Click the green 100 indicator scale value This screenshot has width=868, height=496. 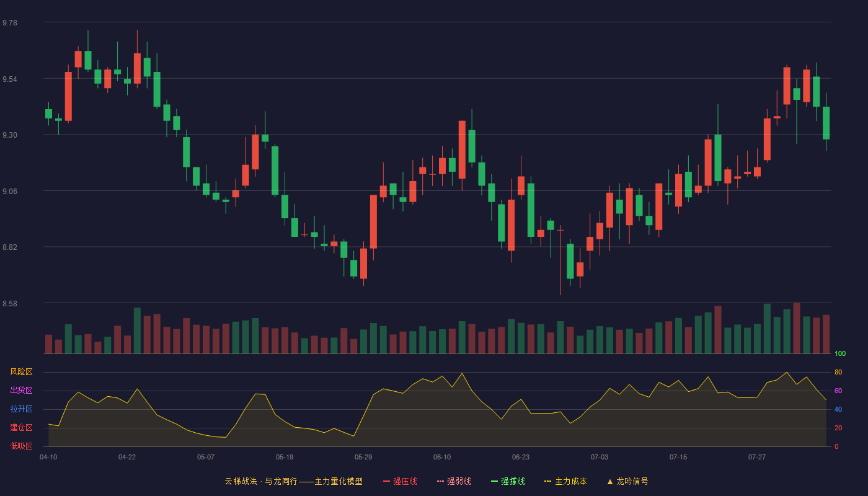point(840,354)
